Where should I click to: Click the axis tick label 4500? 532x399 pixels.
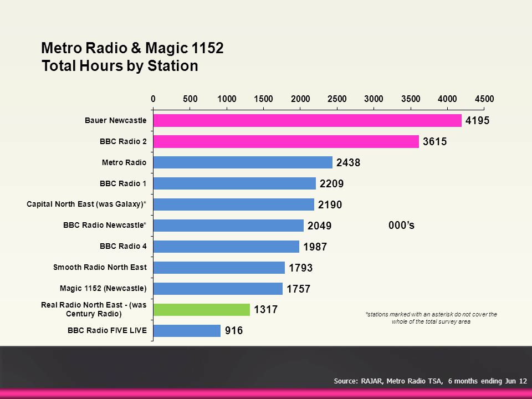484,99
